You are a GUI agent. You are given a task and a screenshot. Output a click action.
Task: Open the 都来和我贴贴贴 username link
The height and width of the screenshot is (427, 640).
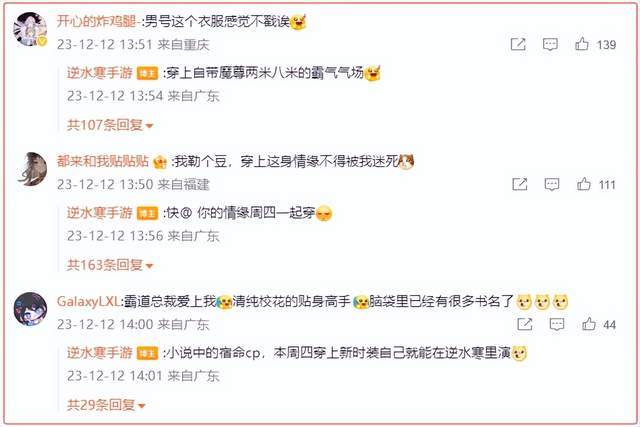pyautogui.click(x=103, y=161)
